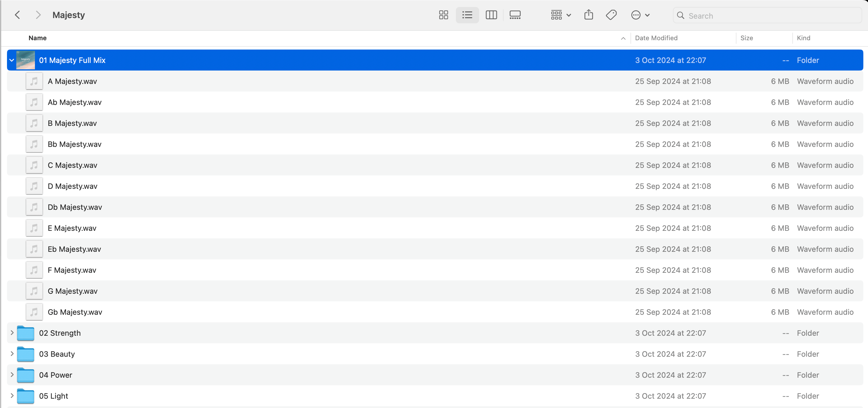Expand the 03 Beauty folder
The width and height of the screenshot is (868, 408).
tap(12, 354)
